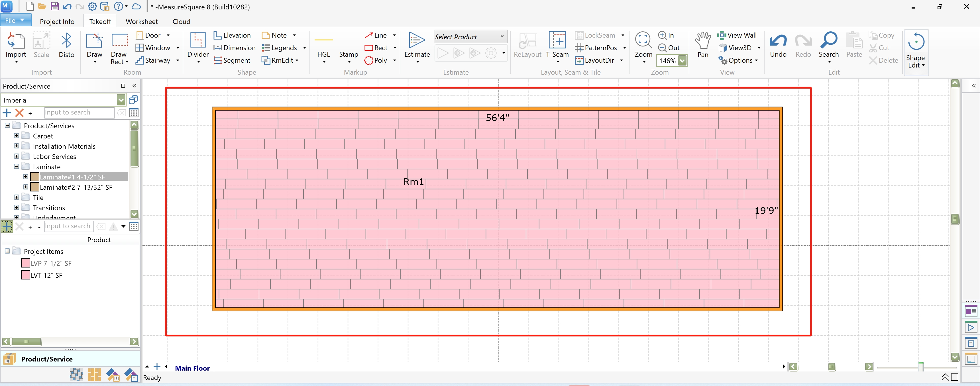Open the Project Info tab
The image size is (980, 386).
pyautogui.click(x=57, y=21)
